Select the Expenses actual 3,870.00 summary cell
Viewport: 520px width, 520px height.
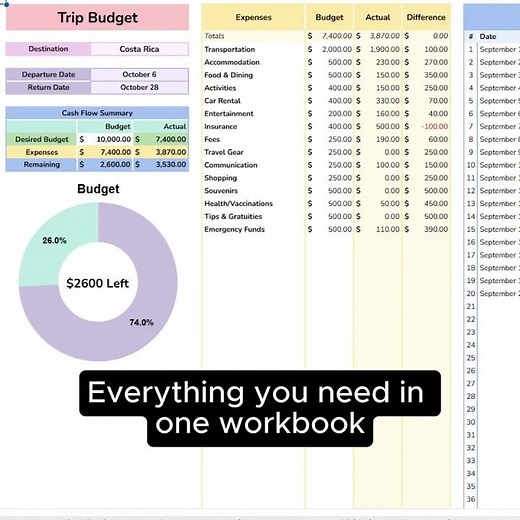pyautogui.click(x=161, y=152)
